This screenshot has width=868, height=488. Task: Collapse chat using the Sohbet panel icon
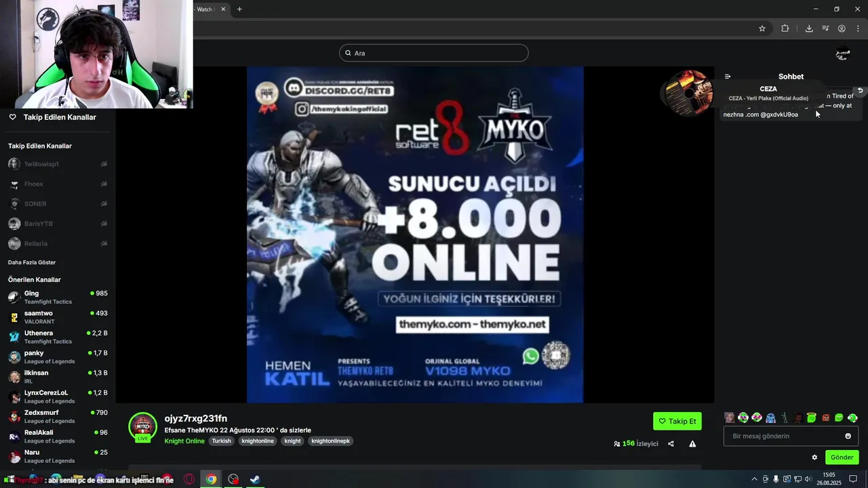(x=728, y=77)
